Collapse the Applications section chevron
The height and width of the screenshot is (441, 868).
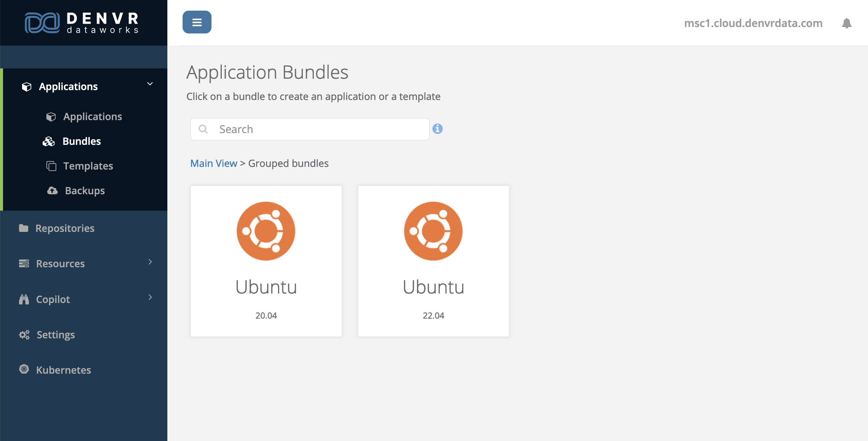tap(150, 84)
